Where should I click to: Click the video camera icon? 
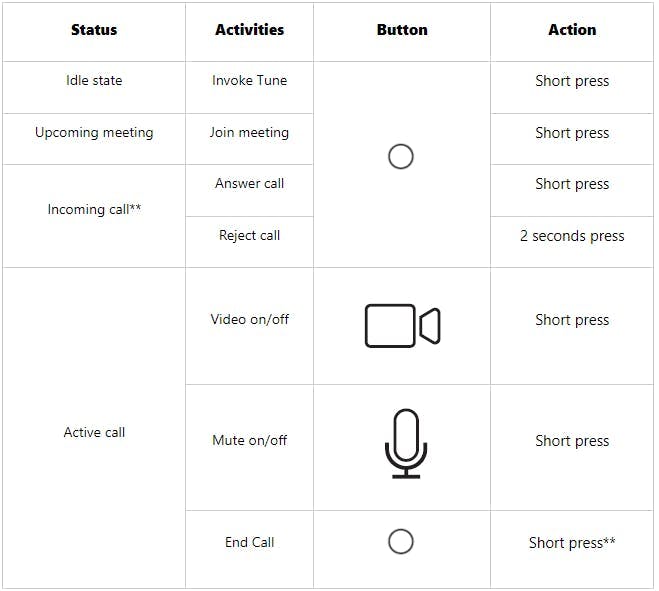coord(402,326)
